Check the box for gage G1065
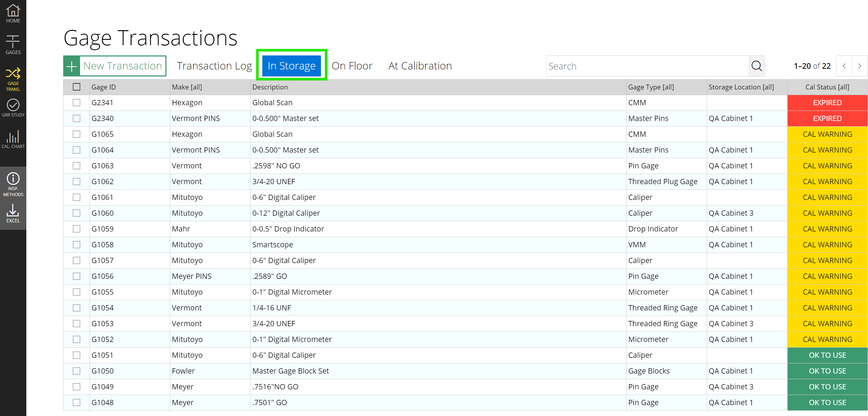The width and height of the screenshot is (868, 416). tap(77, 134)
